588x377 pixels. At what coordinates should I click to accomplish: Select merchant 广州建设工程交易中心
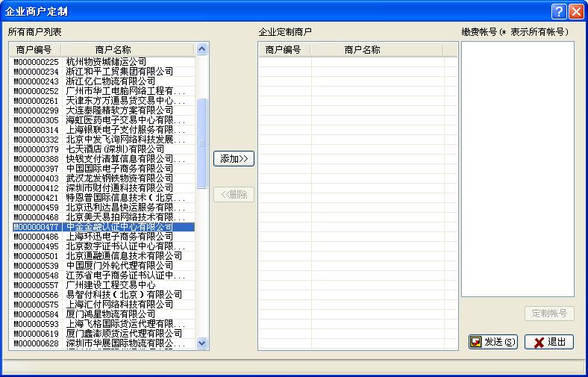[110, 285]
